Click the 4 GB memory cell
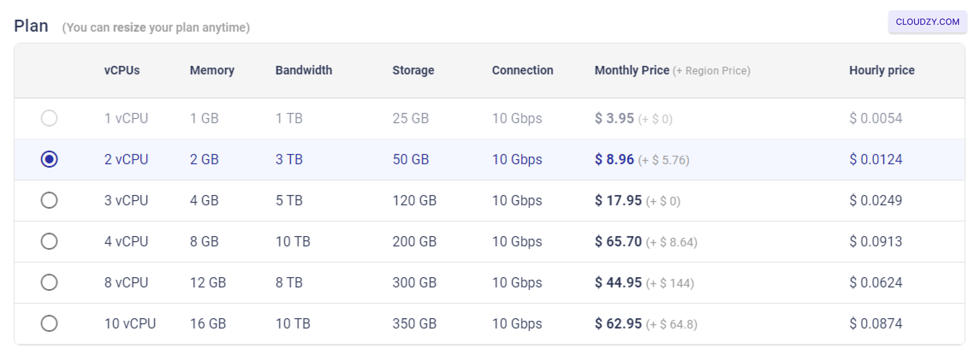Image resolution: width=980 pixels, height=355 pixels. tap(204, 200)
